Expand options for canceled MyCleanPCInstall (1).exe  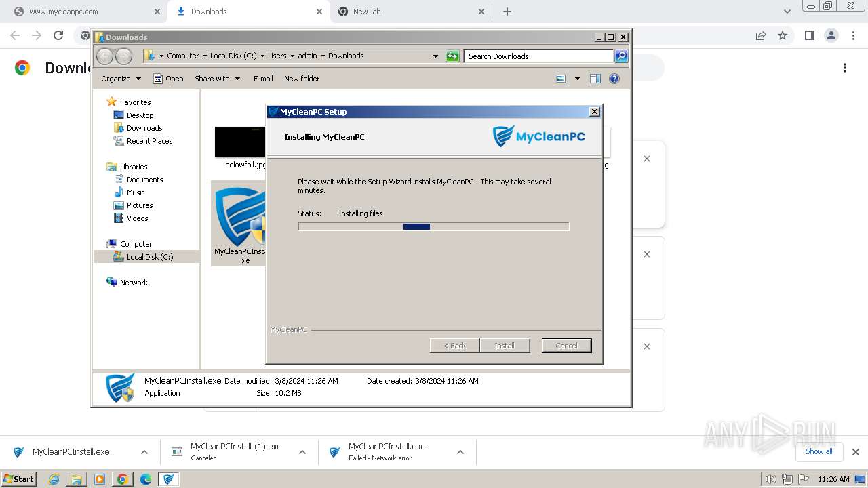point(302,452)
